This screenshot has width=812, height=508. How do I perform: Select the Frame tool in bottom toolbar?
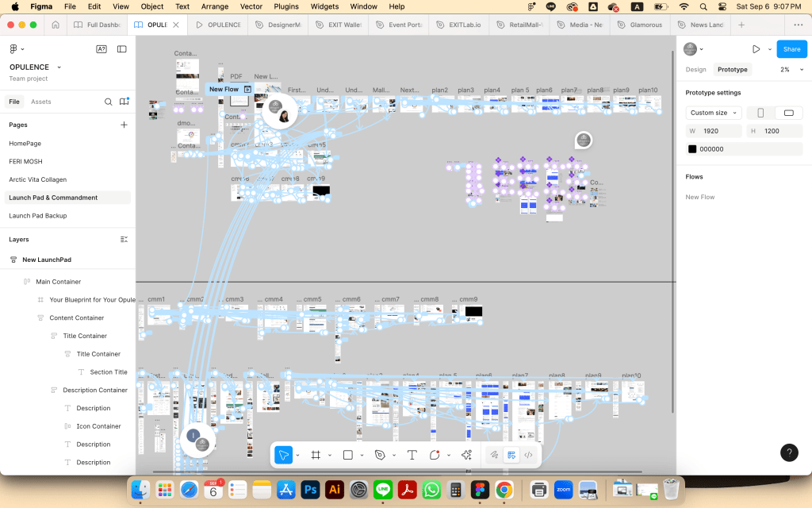point(315,455)
